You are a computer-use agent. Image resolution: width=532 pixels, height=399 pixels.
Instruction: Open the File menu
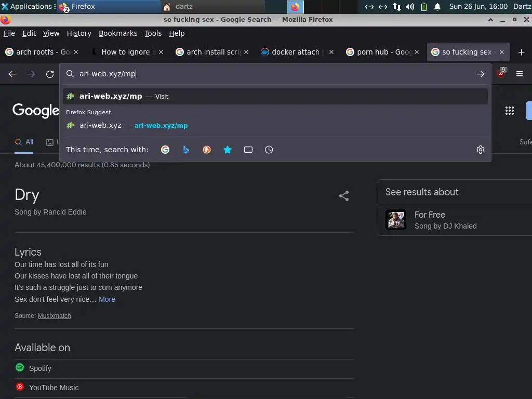(9, 33)
